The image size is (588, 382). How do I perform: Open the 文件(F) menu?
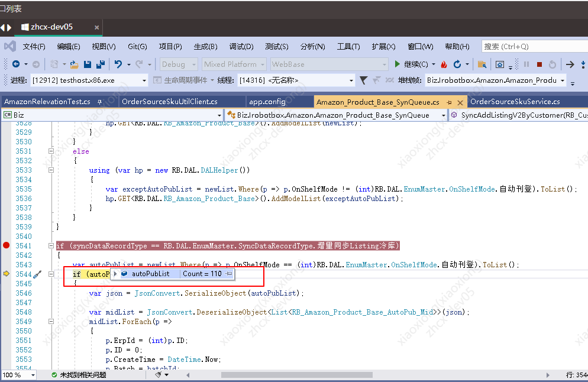tap(34, 47)
